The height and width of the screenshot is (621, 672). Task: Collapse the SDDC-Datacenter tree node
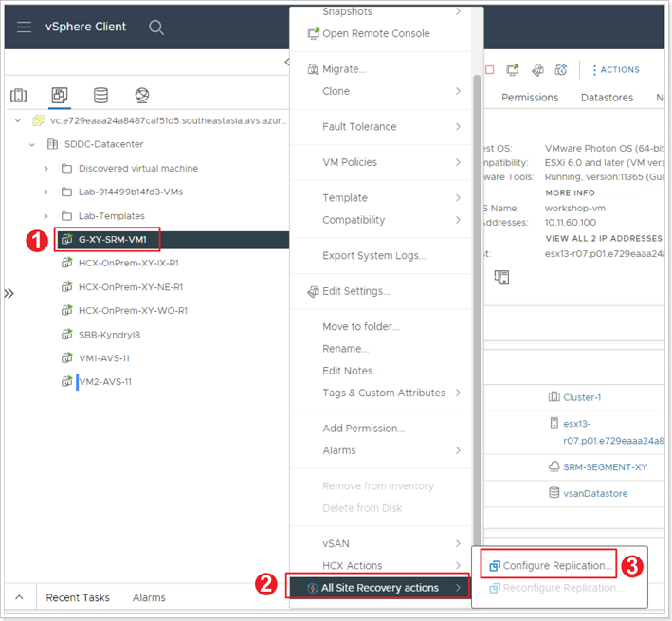pos(32,144)
